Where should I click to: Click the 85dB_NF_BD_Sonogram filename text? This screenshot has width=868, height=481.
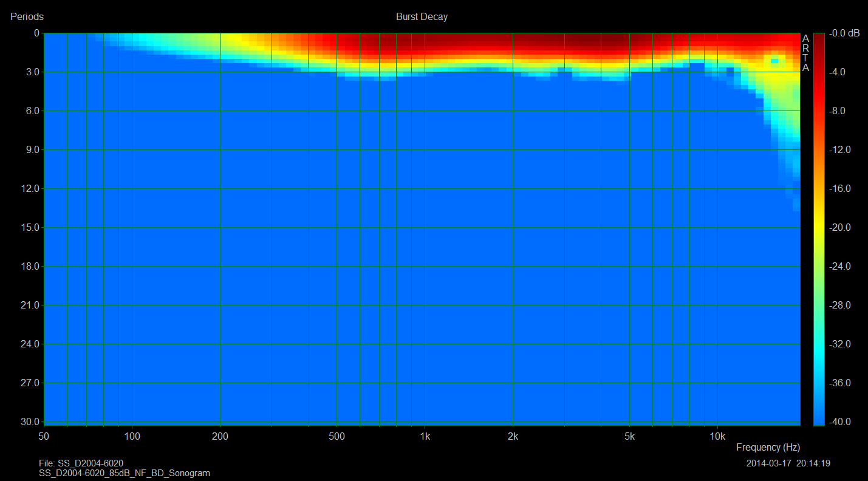coord(125,473)
